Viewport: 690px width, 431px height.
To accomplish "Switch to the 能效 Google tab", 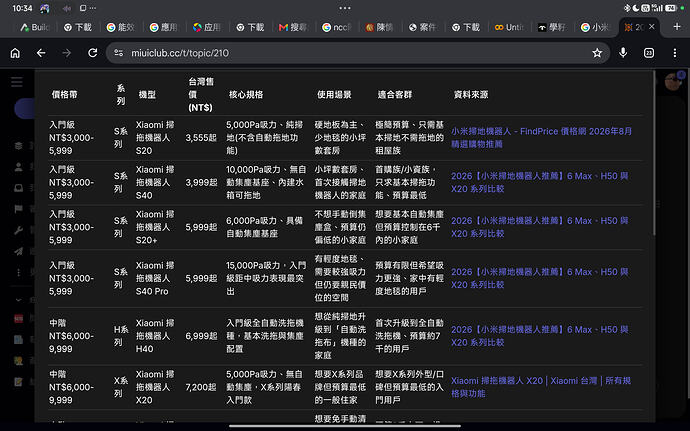I will 121,27.
